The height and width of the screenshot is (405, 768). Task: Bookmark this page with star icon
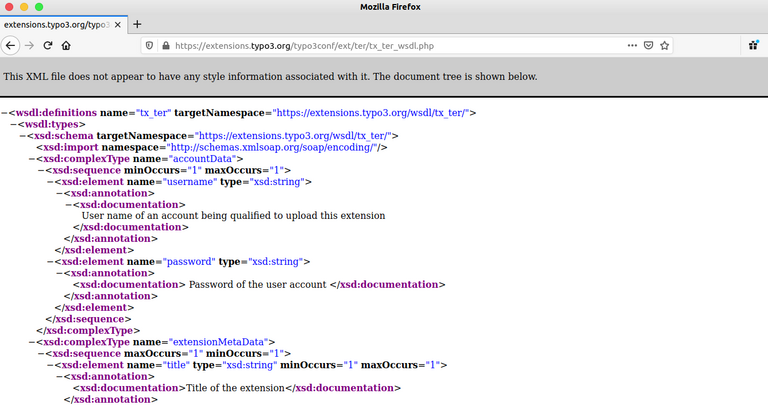(666, 45)
